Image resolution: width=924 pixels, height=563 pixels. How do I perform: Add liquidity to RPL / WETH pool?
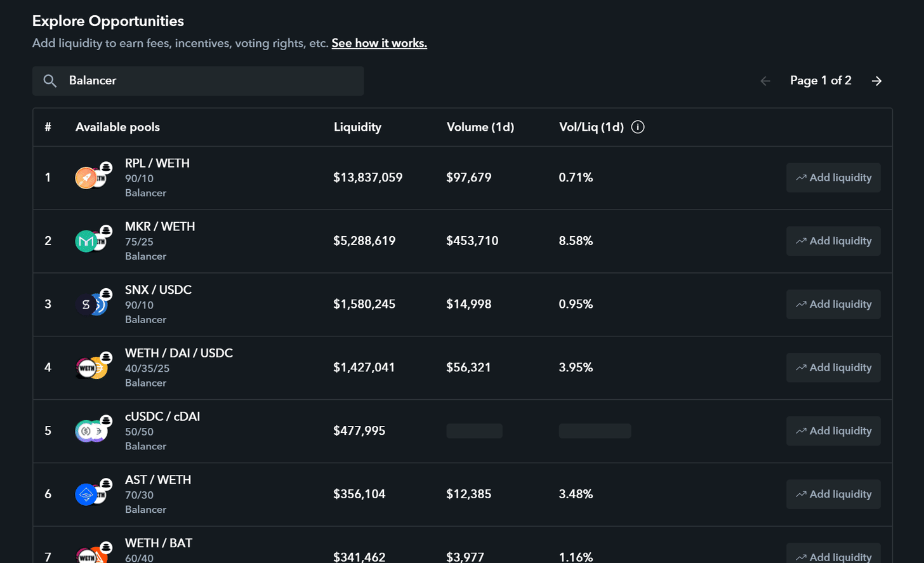click(833, 178)
